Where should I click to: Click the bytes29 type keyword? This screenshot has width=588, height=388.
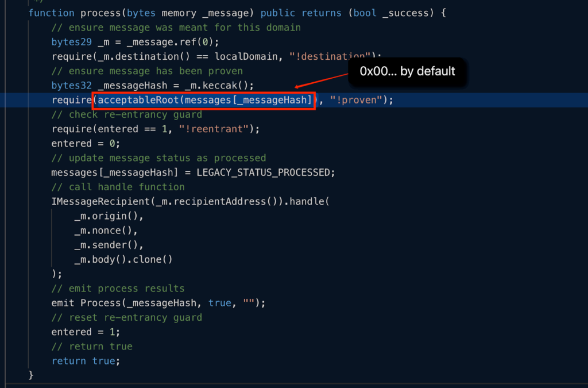coord(72,42)
